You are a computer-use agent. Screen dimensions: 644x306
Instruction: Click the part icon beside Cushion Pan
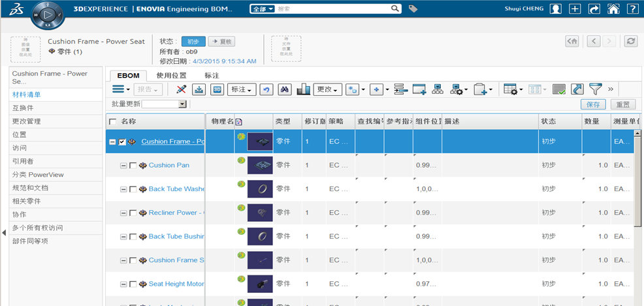coord(143,165)
